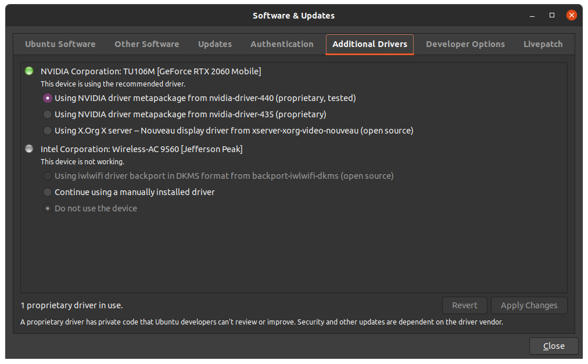Switch to the Developer Options tab

(465, 44)
